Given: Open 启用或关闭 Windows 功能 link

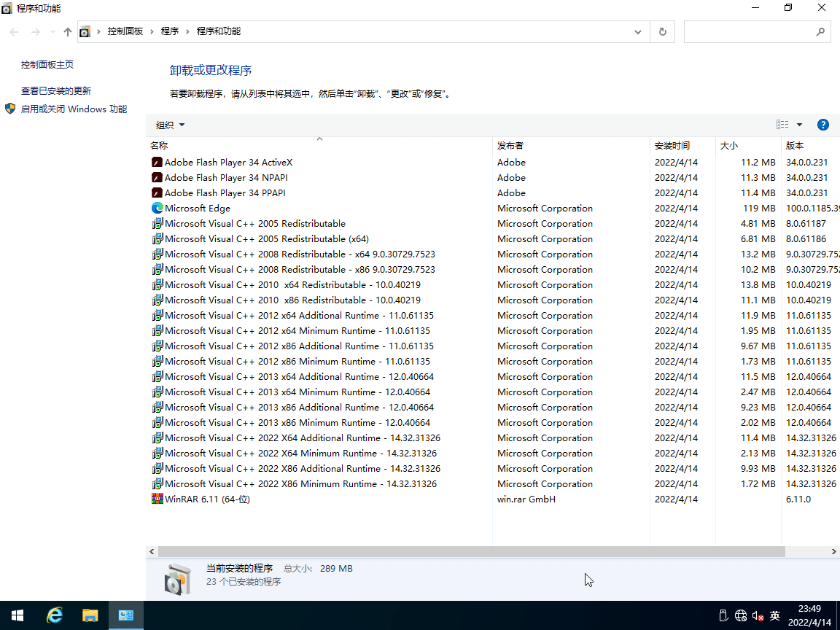Looking at the screenshot, I should [74, 109].
